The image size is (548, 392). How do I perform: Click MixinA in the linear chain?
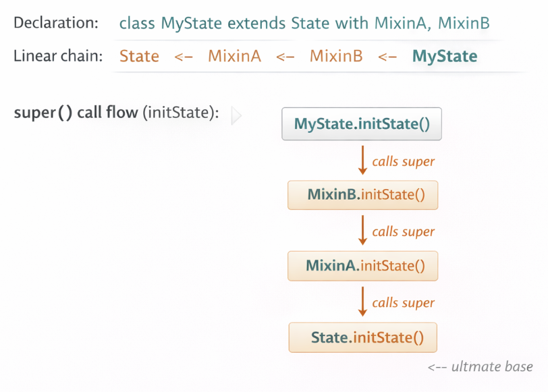click(x=234, y=56)
